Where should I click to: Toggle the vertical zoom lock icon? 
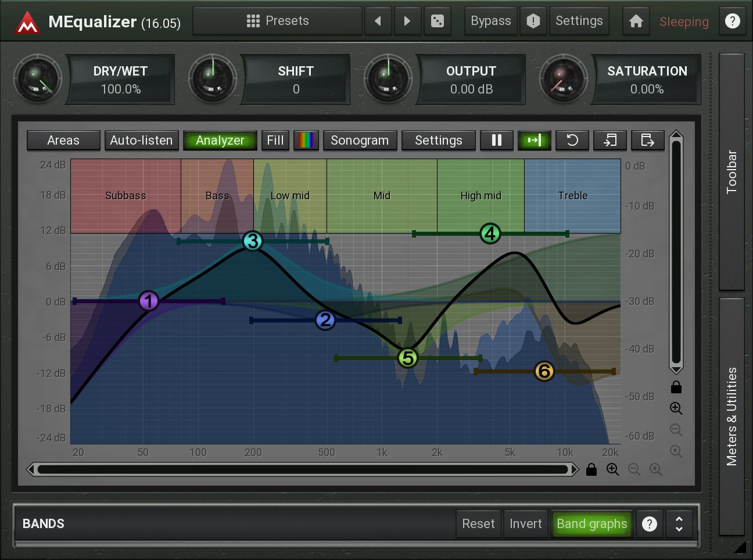click(x=676, y=387)
